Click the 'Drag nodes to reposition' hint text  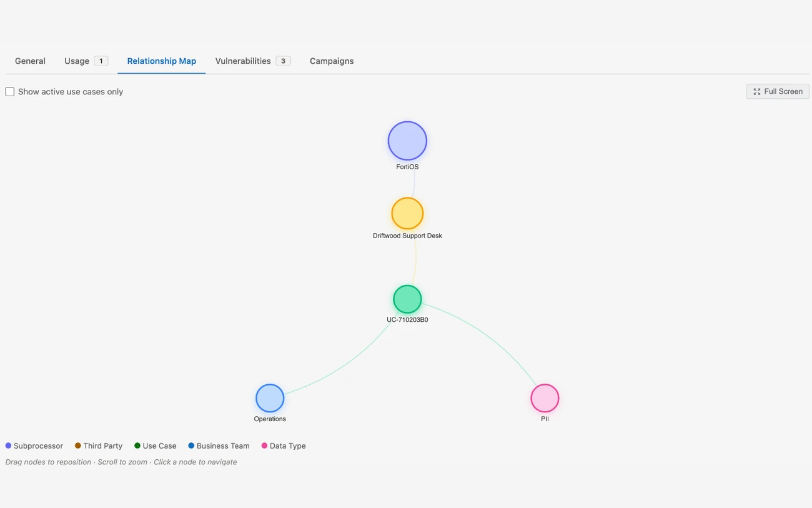point(48,462)
